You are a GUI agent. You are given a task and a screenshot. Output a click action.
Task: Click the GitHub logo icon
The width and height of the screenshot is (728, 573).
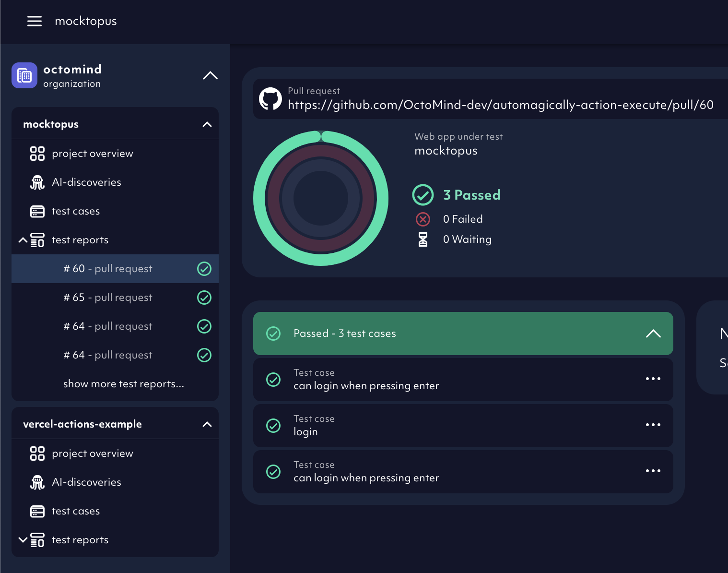click(270, 99)
